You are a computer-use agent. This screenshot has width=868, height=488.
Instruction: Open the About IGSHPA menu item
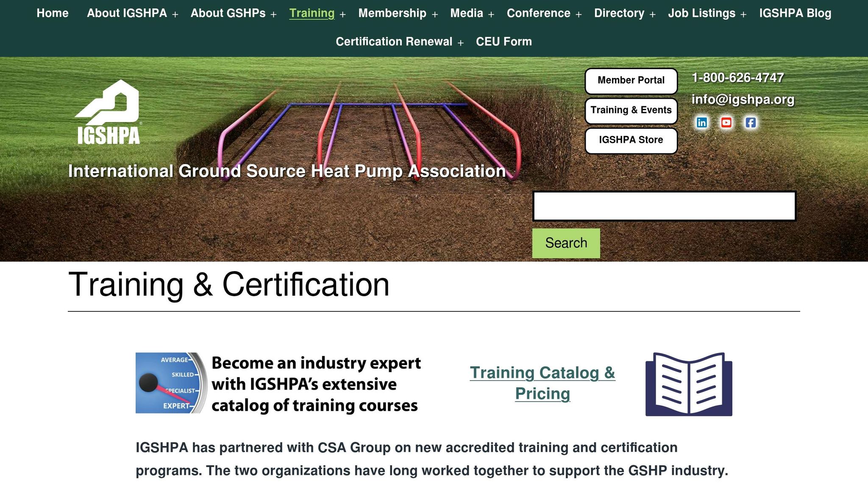(127, 13)
